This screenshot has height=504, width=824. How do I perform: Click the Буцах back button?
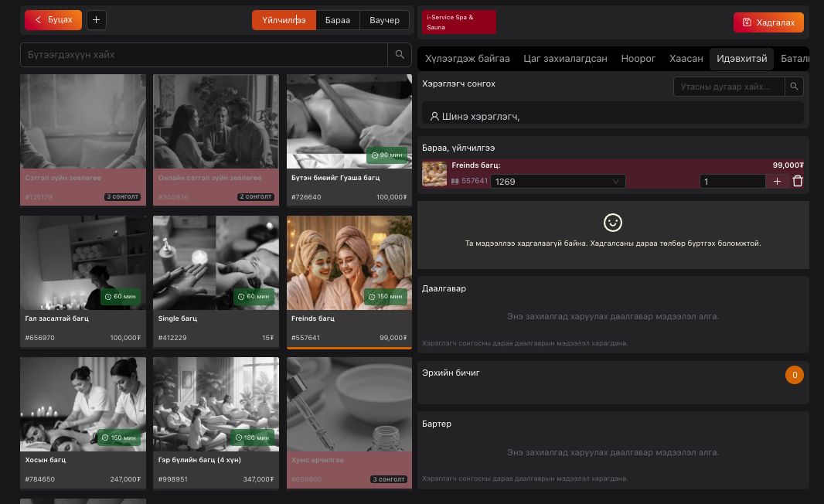coord(53,20)
